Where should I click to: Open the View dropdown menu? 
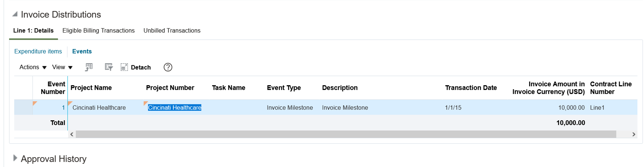(62, 67)
